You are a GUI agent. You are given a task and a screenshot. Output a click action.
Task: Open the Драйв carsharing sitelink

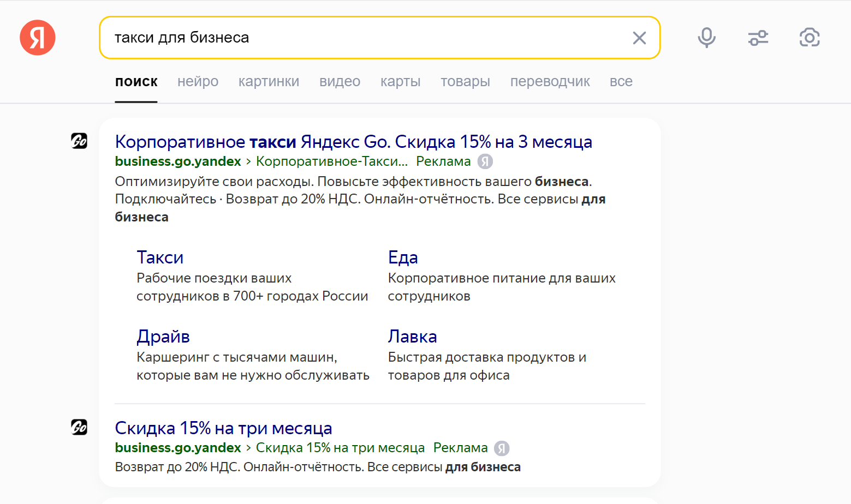point(163,337)
